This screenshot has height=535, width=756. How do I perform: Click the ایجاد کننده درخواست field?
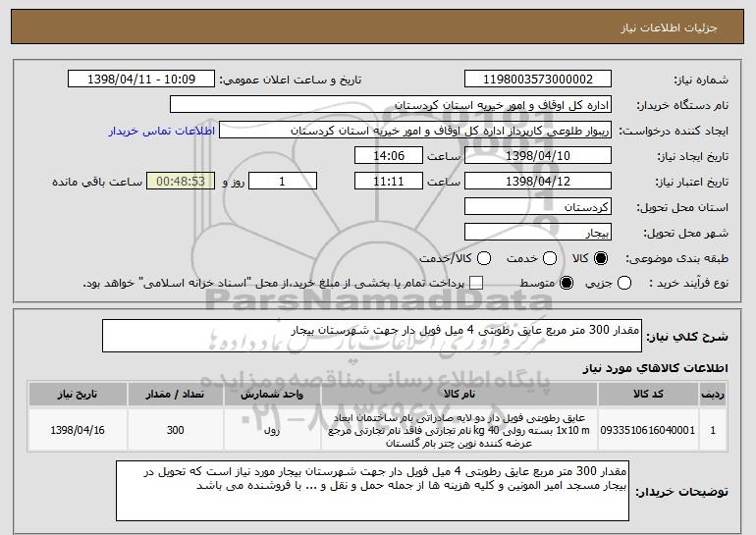coord(415,131)
